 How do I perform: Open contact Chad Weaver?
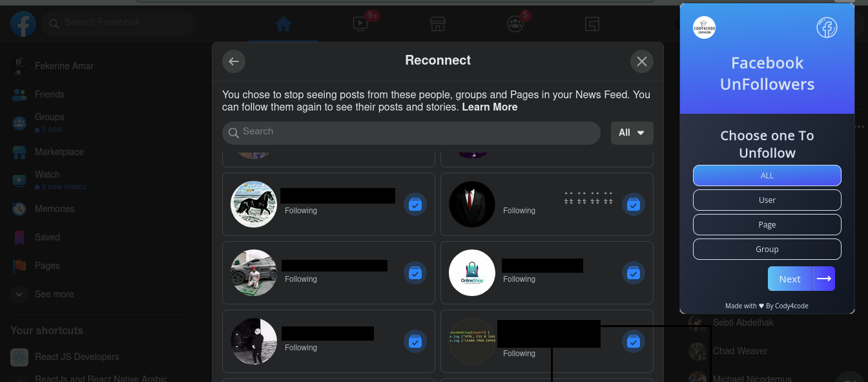(740, 351)
